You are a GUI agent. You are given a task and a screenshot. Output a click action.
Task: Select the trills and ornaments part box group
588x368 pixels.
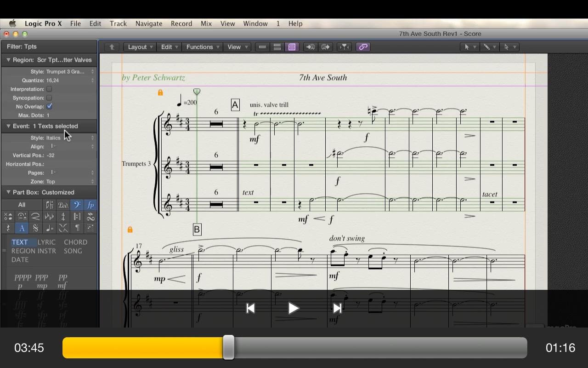point(90,216)
